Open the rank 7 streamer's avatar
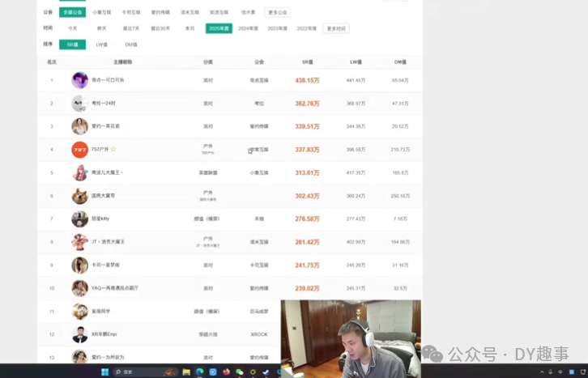This screenshot has height=378, width=588. click(x=80, y=219)
